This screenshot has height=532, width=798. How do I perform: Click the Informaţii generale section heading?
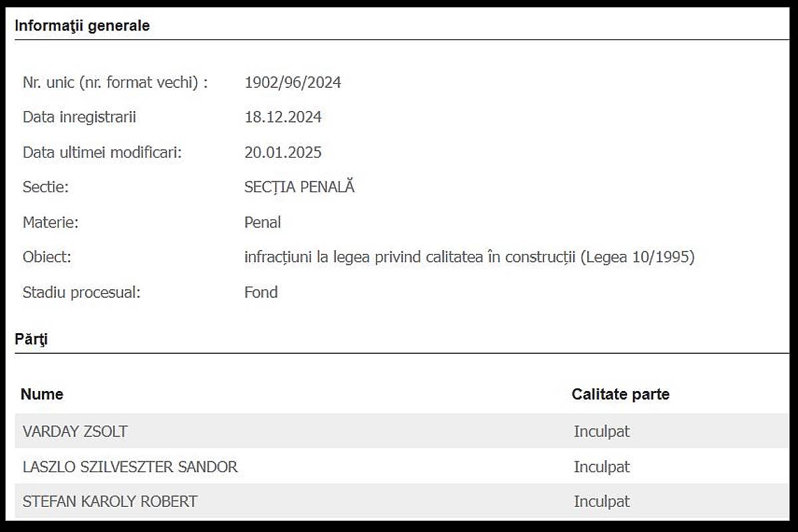82,26
